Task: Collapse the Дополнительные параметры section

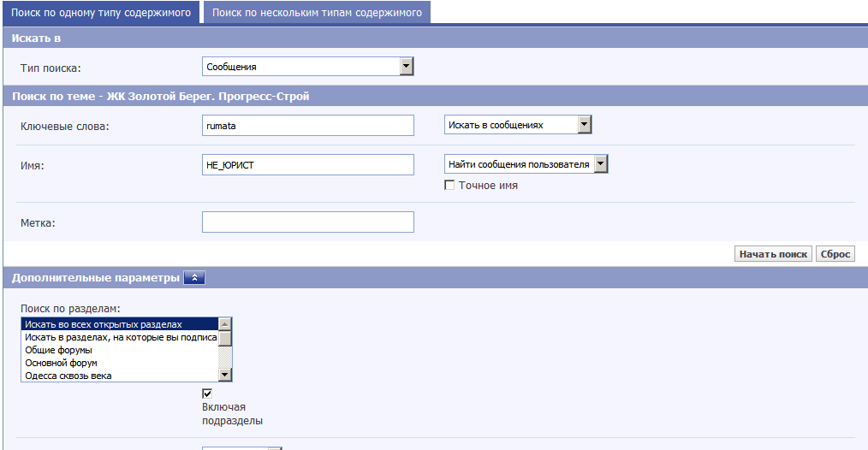Action: coord(194,278)
